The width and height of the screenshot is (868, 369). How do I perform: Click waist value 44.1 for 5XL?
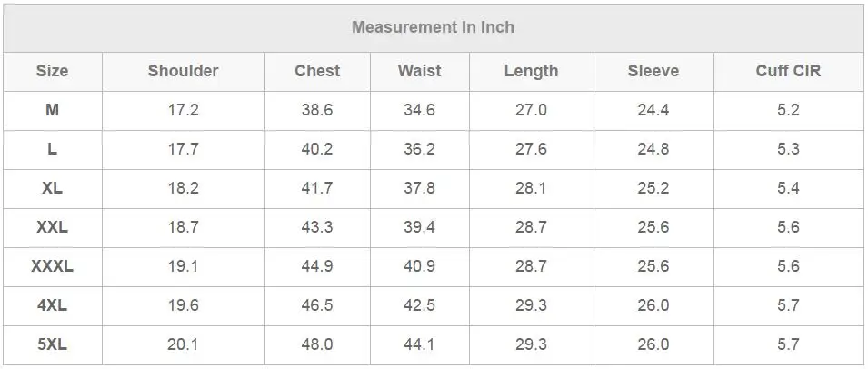click(x=419, y=344)
